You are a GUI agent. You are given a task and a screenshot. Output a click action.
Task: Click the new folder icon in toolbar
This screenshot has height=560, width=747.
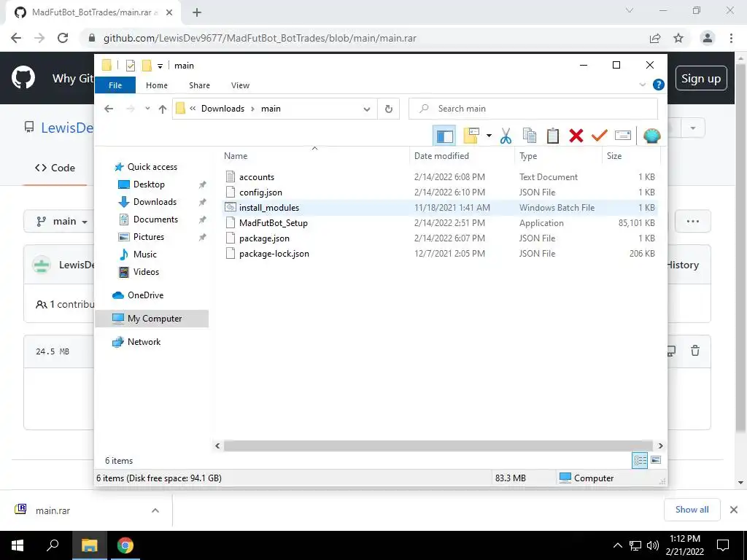coord(471,136)
